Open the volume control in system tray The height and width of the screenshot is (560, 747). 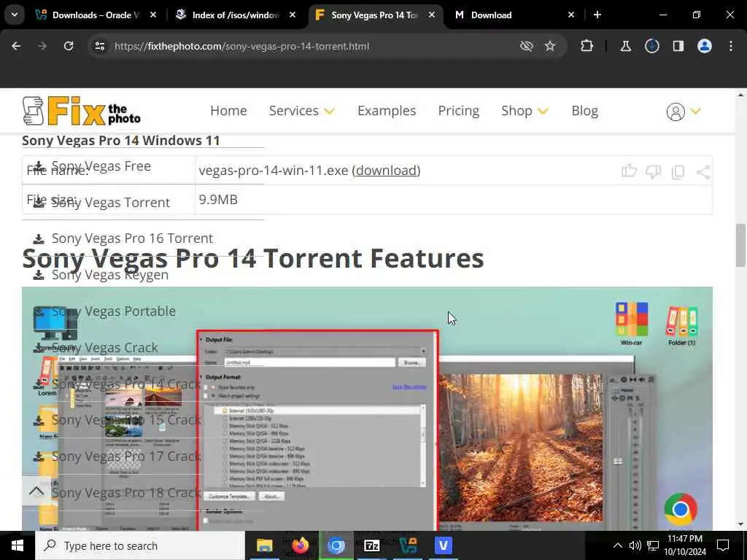click(635, 545)
